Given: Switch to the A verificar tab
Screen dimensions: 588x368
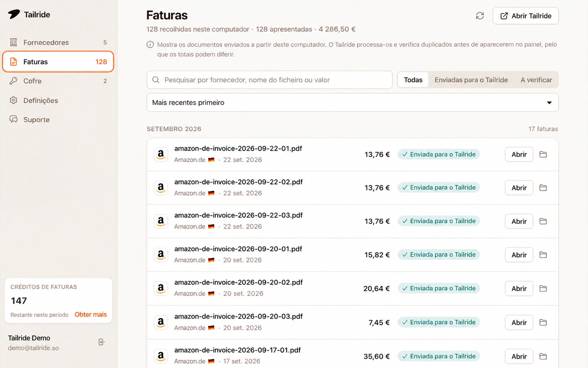Looking at the screenshot, I should (536, 80).
